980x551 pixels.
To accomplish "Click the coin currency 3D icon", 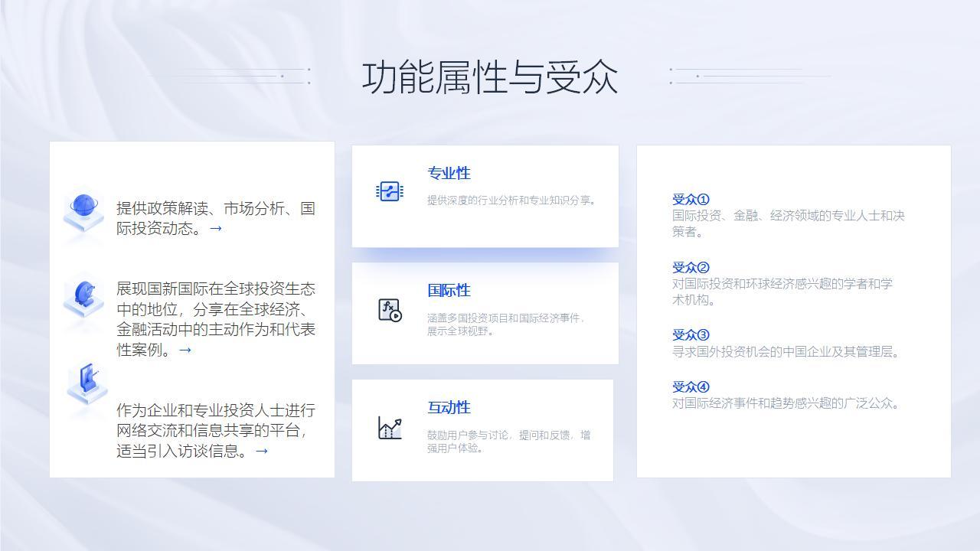I will coord(83,298).
